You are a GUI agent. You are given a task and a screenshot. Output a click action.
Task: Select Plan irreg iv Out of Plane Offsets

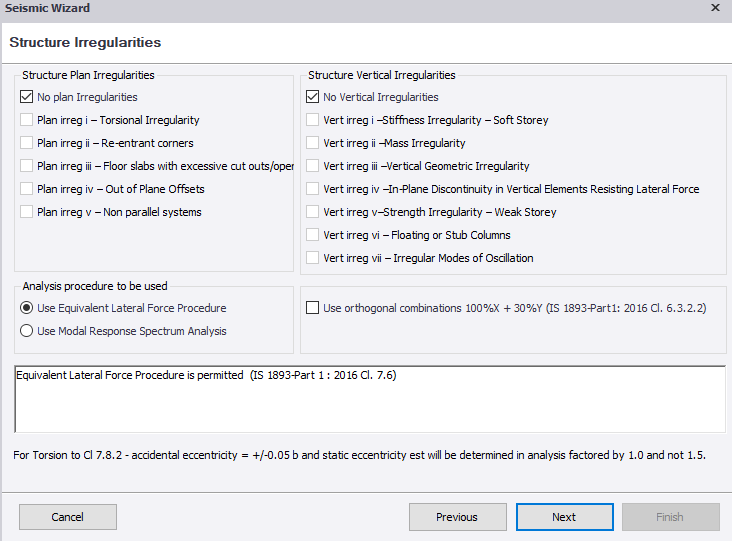click(27, 189)
